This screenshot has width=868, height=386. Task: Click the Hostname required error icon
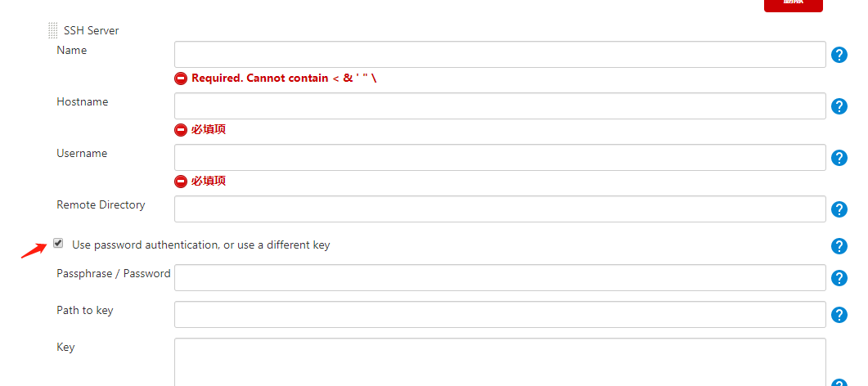coord(181,130)
